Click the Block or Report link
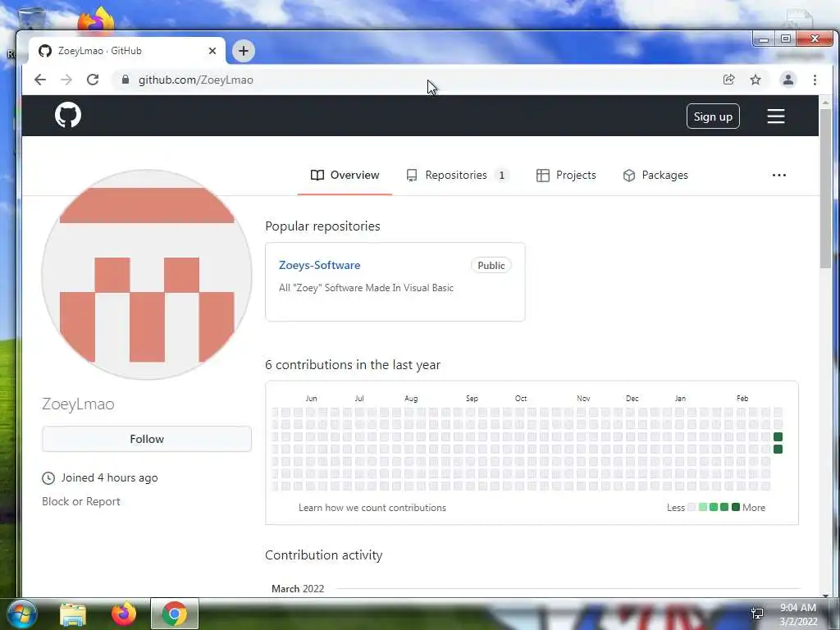The image size is (840, 630). coord(81,501)
